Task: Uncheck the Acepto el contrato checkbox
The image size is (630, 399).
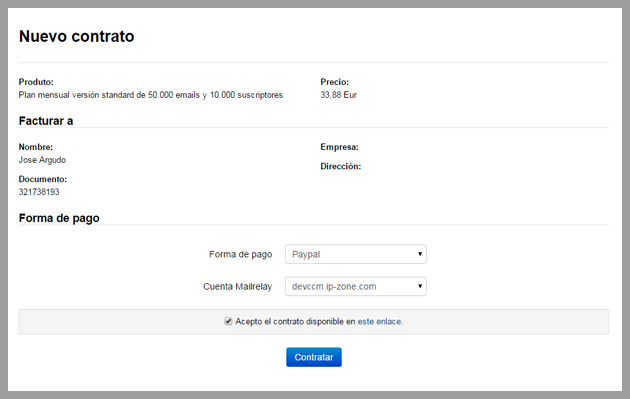Action: click(228, 321)
